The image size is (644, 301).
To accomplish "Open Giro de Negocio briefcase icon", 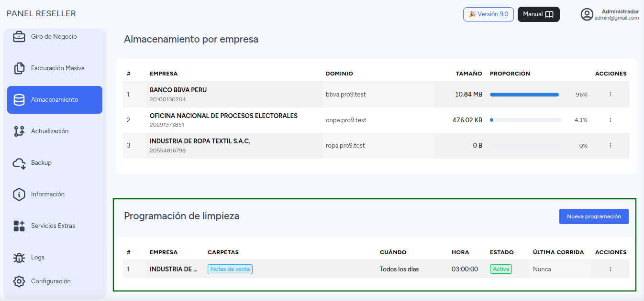I will 19,37.
